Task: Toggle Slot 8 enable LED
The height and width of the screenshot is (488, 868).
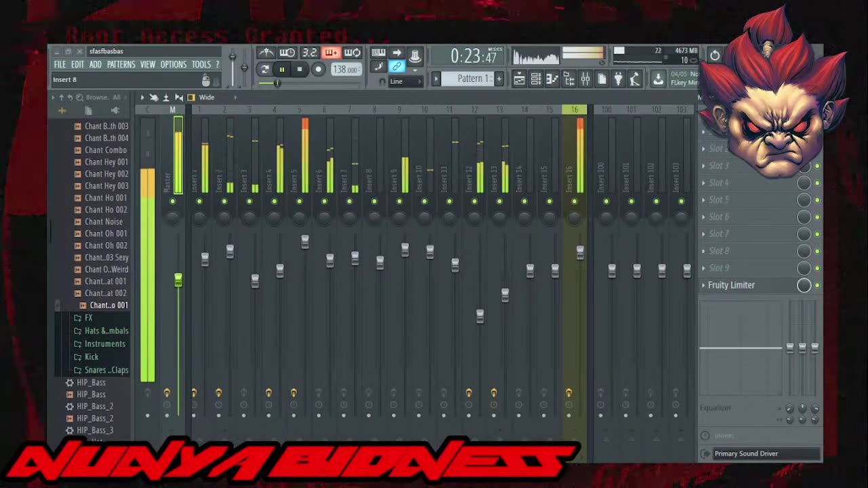Action: point(817,251)
